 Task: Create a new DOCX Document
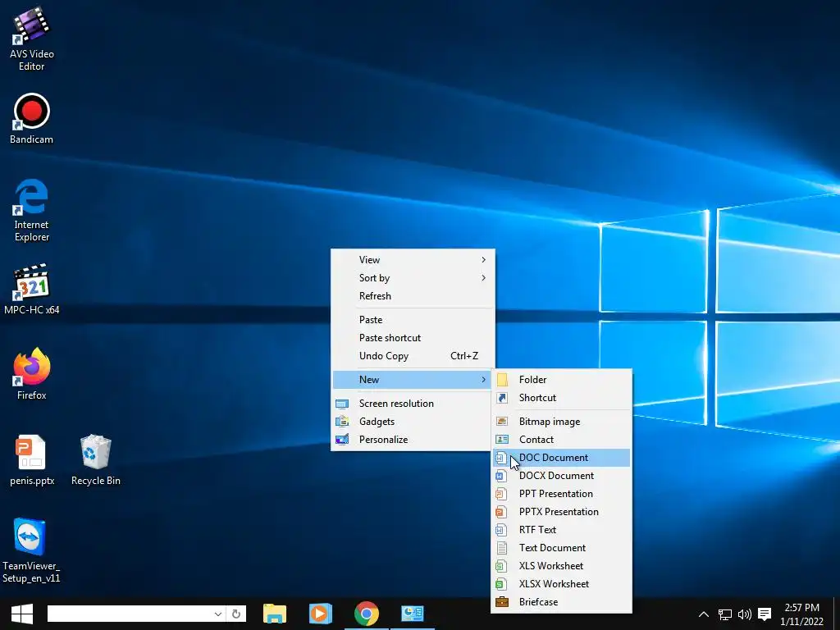(x=561, y=476)
